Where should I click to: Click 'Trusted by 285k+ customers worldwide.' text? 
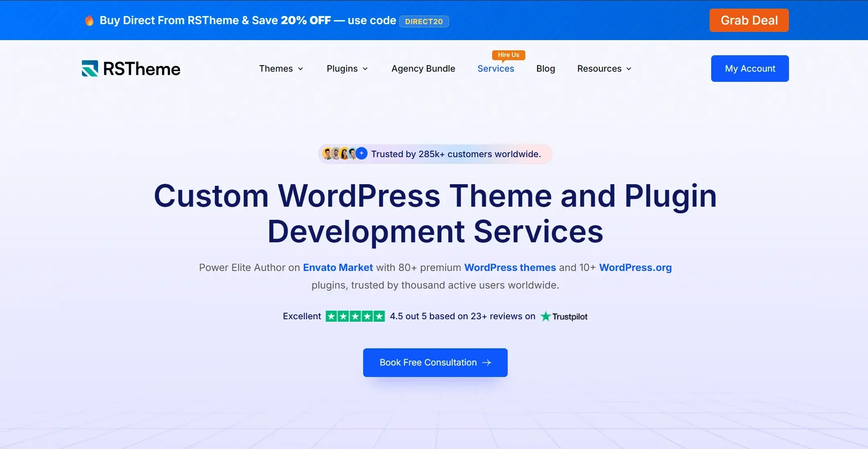[456, 154]
